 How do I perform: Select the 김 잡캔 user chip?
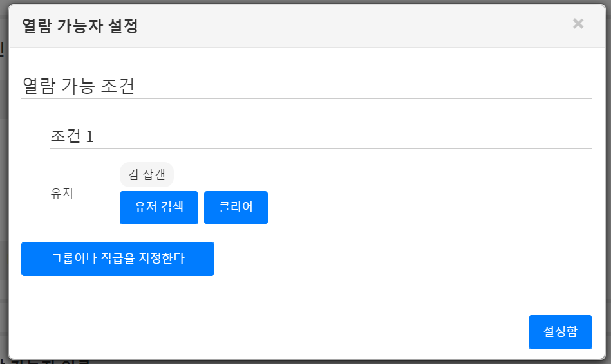(147, 174)
